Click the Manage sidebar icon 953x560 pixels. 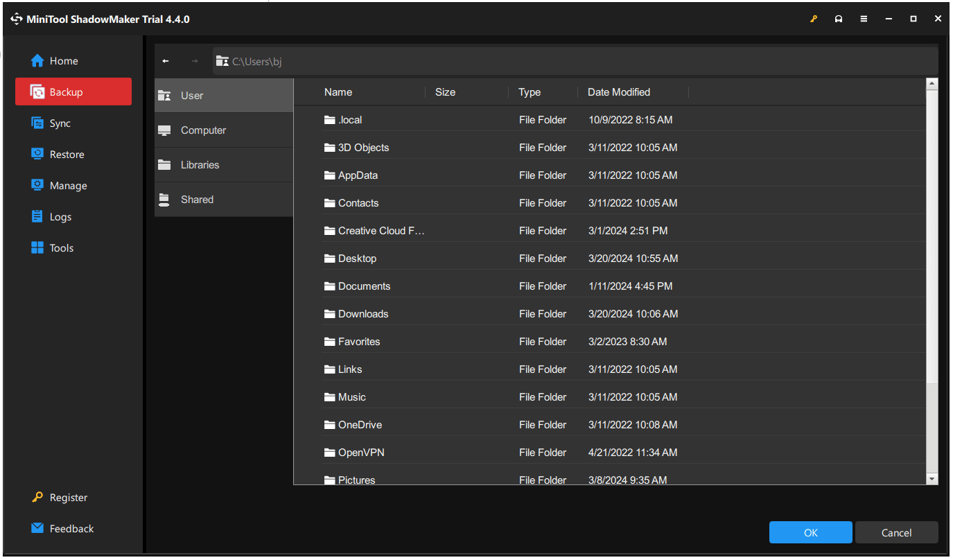(37, 185)
